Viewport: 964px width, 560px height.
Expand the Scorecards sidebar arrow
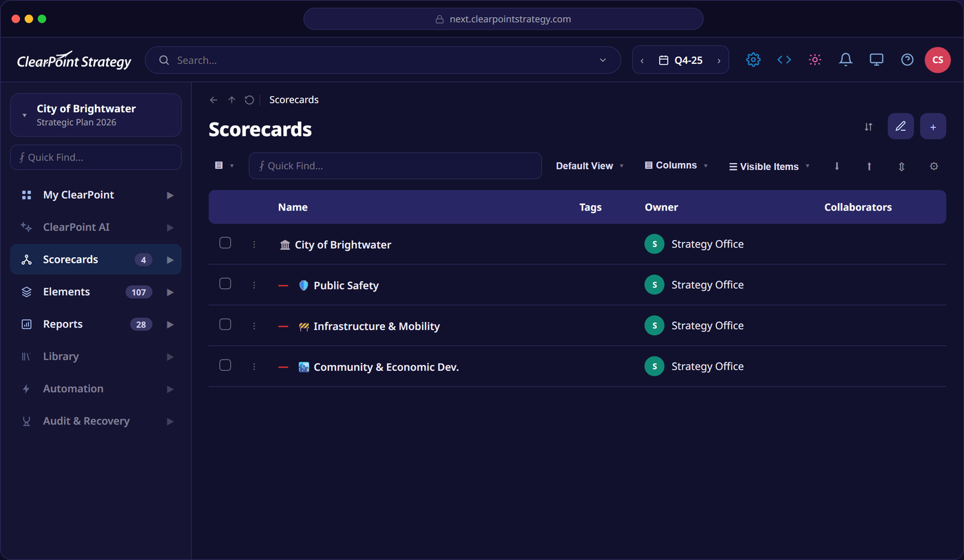(x=170, y=260)
